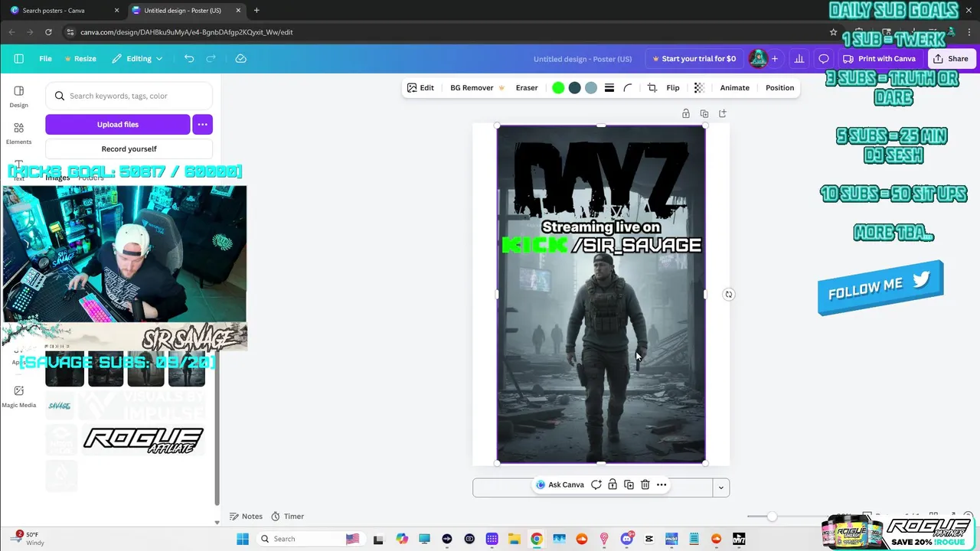This screenshot has width=980, height=551.
Task: Undo the last action
Action: (x=189, y=58)
